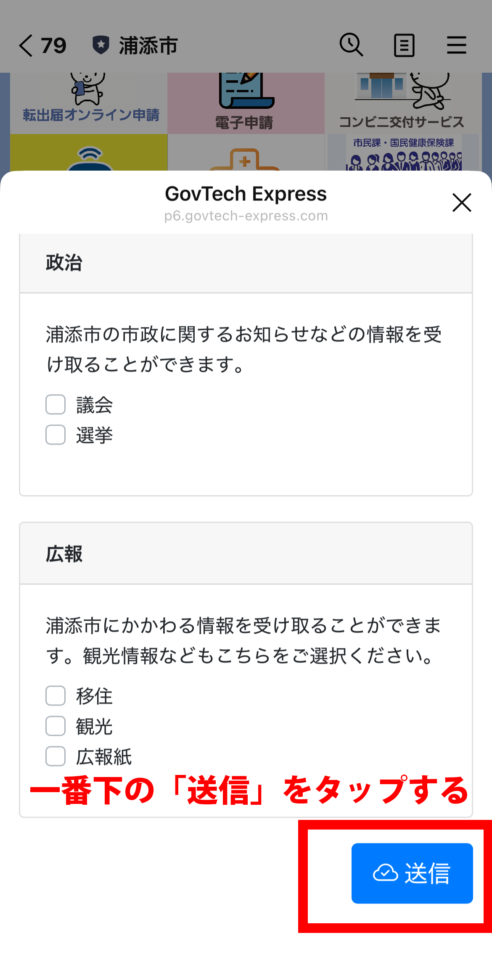Image resolution: width=492 pixels, height=980 pixels.
Task: Open the hamburger menu in the top bar
Action: pyautogui.click(x=457, y=45)
